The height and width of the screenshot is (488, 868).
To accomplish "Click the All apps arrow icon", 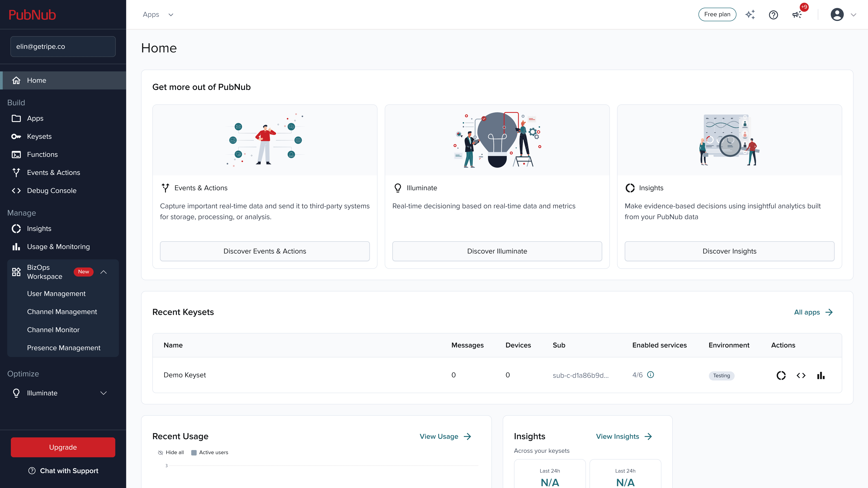I will point(829,312).
